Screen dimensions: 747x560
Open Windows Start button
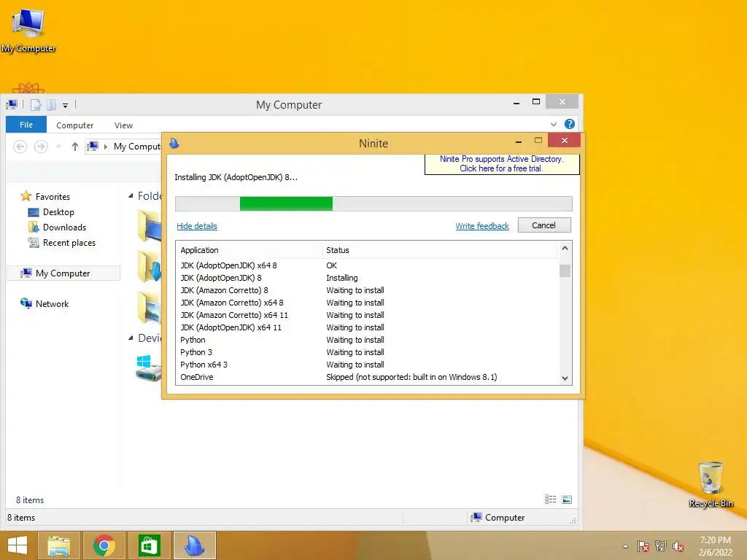[x=18, y=545]
